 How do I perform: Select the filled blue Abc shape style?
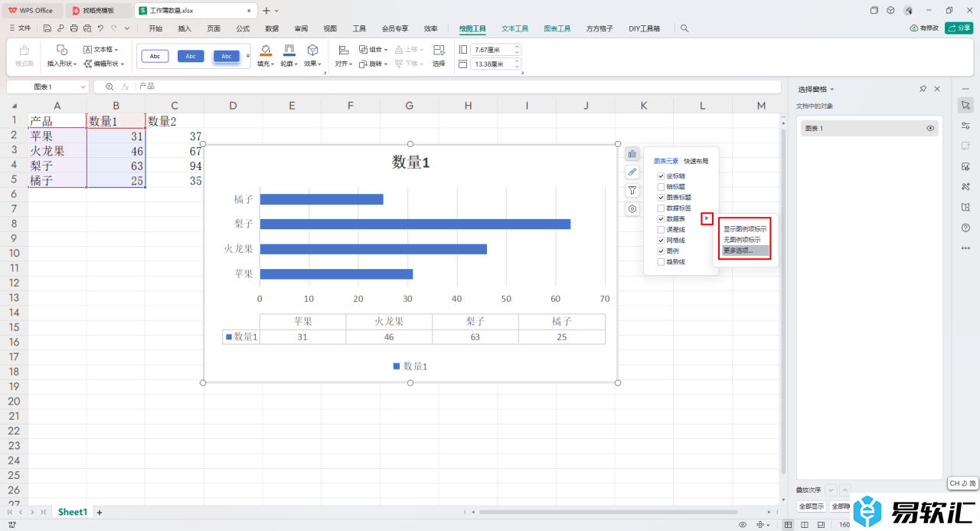pos(191,56)
